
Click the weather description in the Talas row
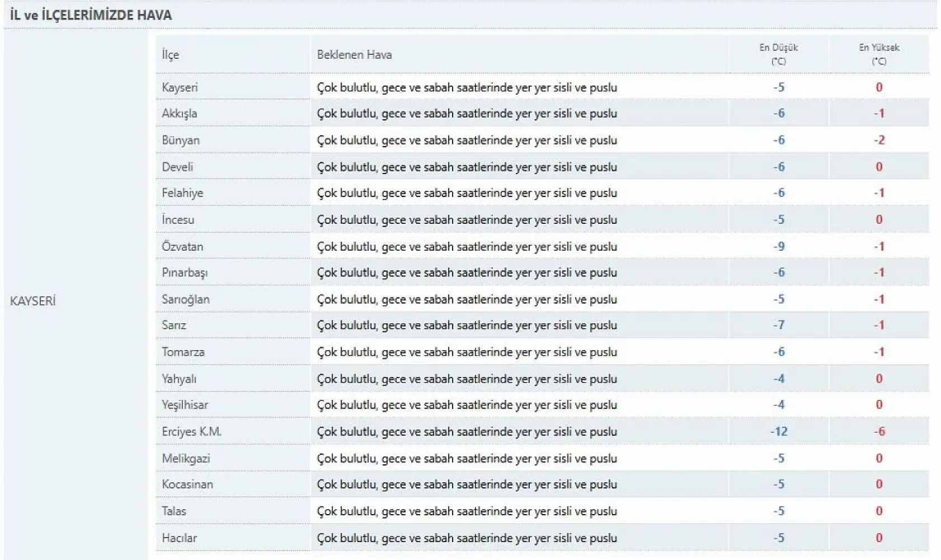point(467,511)
